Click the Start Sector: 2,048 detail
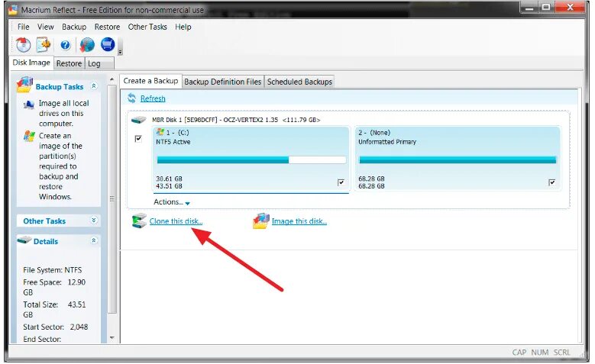Viewport: 595px width, 364px height. 56,327
